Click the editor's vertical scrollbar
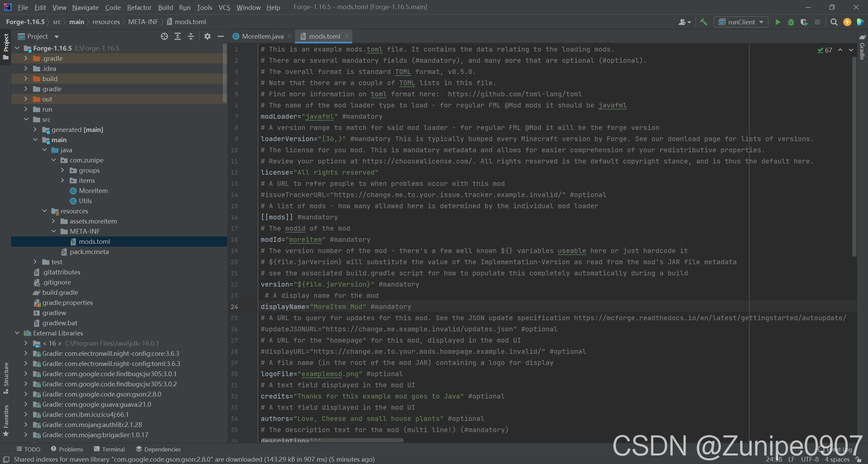Image resolution: width=868 pixels, height=464 pixels. point(854,156)
